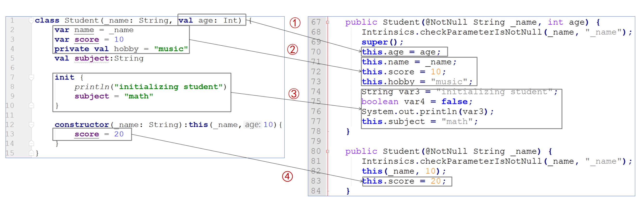Click 'String var3' on line 74
Image resolution: width=644 pixels, height=207 pixels.
pyautogui.click(x=390, y=92)
